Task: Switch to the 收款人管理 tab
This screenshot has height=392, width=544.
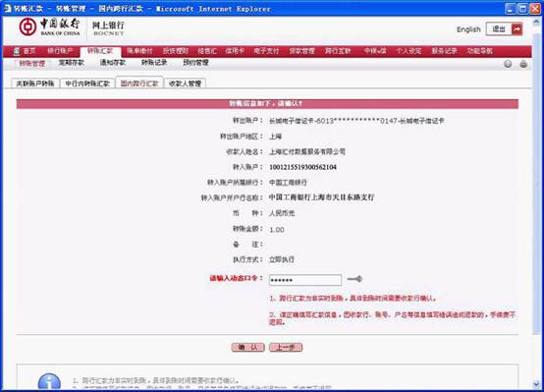Action: click(x=185, y=84)
